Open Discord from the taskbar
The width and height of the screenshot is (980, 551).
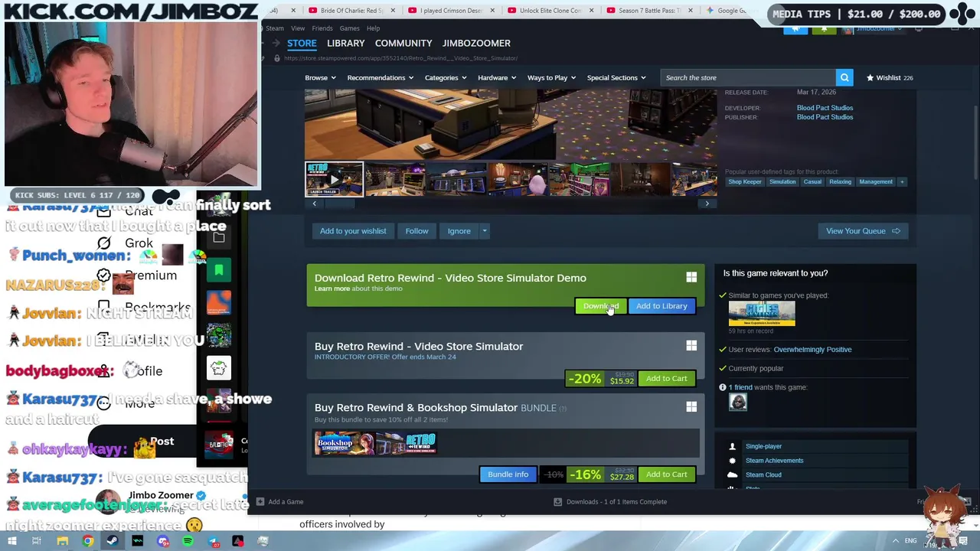163,541
